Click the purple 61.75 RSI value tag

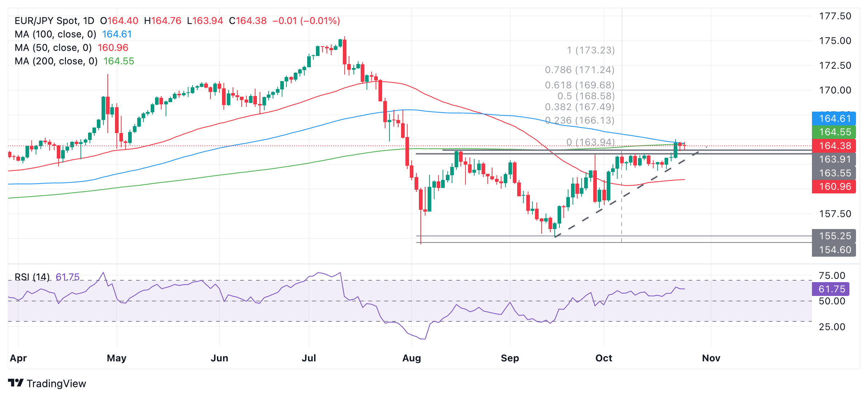(x=831, y=289)
